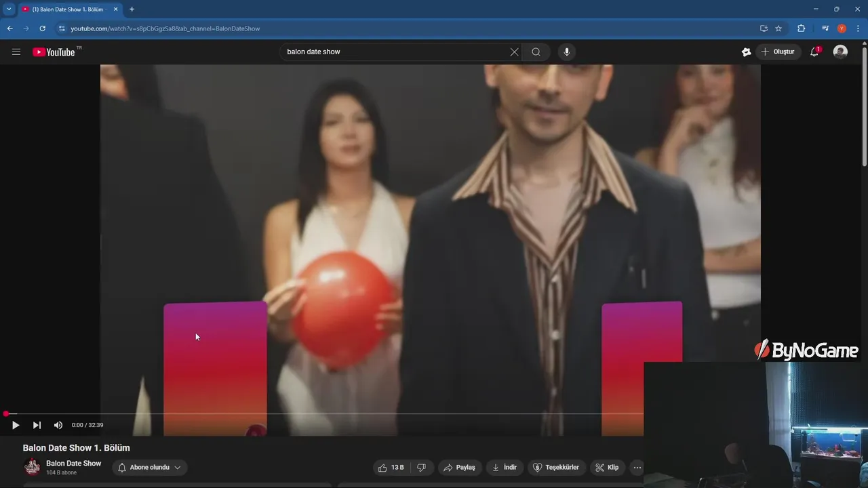Image resolution: width=868 pixels, height=488 pixels.
Task: Go forward in the browser
Action: 26,28
